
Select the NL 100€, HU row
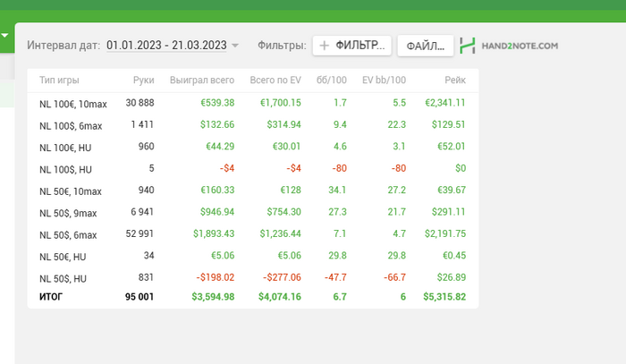tap(253, 147)
